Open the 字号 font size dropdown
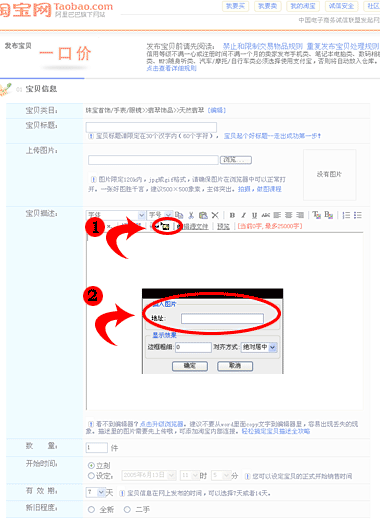Viewport: 380px width, 519px height. [160, 215]
